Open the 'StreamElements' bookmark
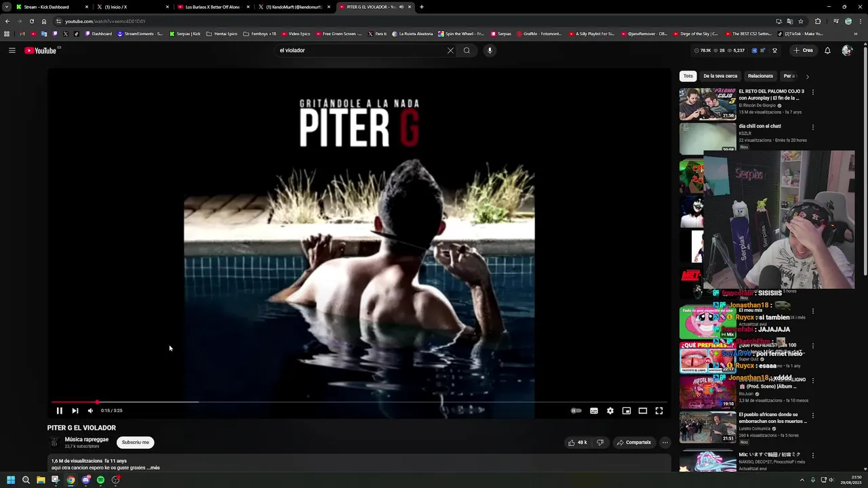 (140, 33)
